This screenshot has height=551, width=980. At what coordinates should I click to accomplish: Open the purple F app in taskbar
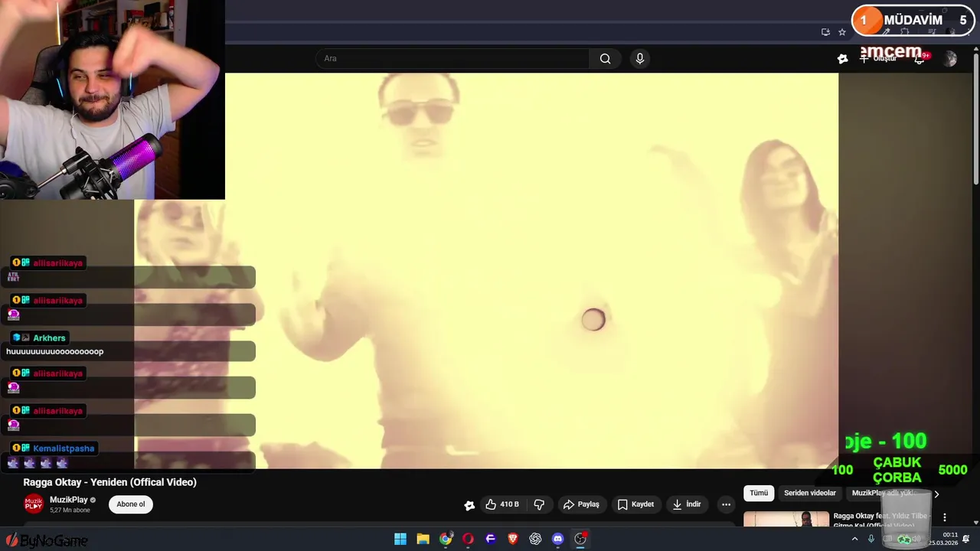tap(491, 539)
